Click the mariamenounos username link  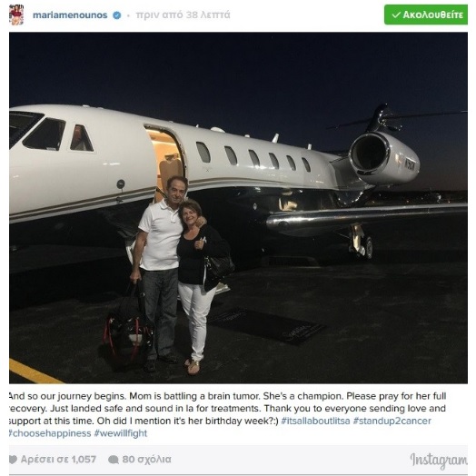point(70,15)
